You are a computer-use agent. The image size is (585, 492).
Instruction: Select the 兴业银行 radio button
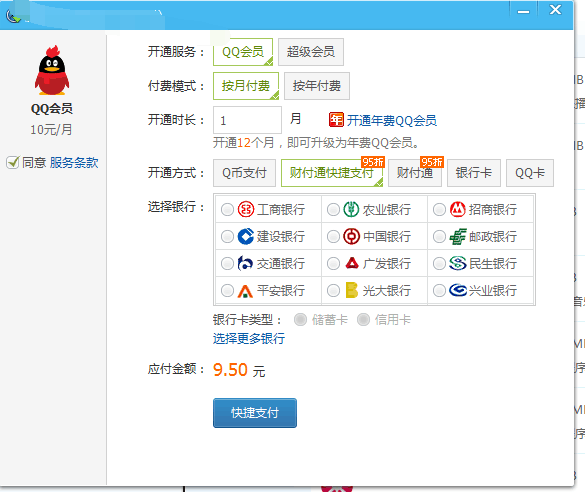click(x=439, y=290)
